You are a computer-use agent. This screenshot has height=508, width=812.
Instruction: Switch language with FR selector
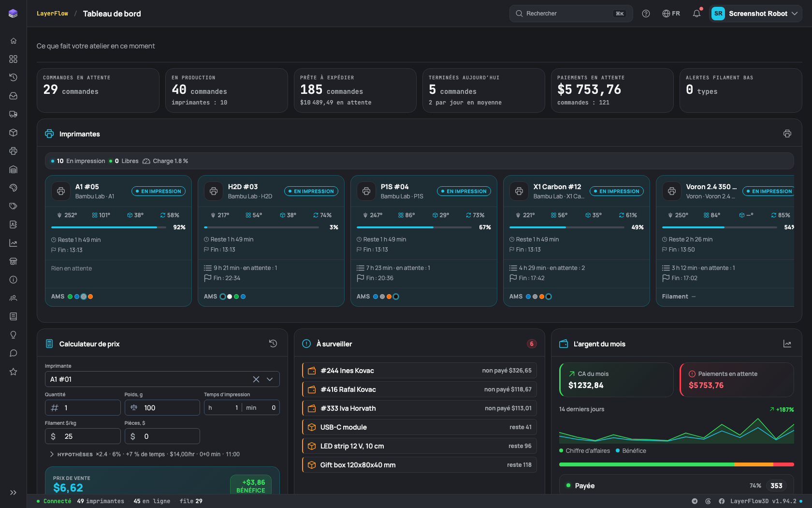click(671, 14)
